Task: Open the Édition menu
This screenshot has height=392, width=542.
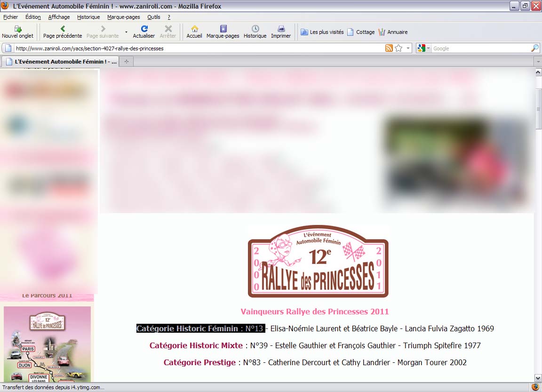Action: [33, 17]
